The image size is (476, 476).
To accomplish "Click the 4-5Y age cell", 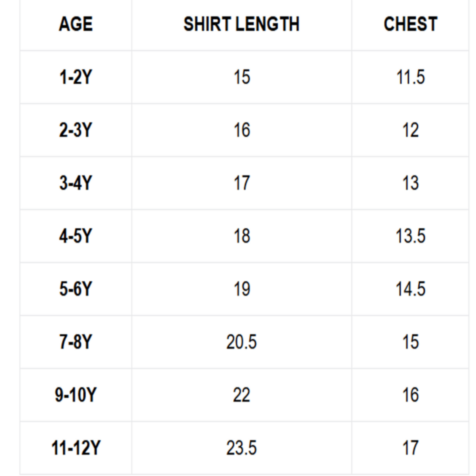I will coord(76,236).
